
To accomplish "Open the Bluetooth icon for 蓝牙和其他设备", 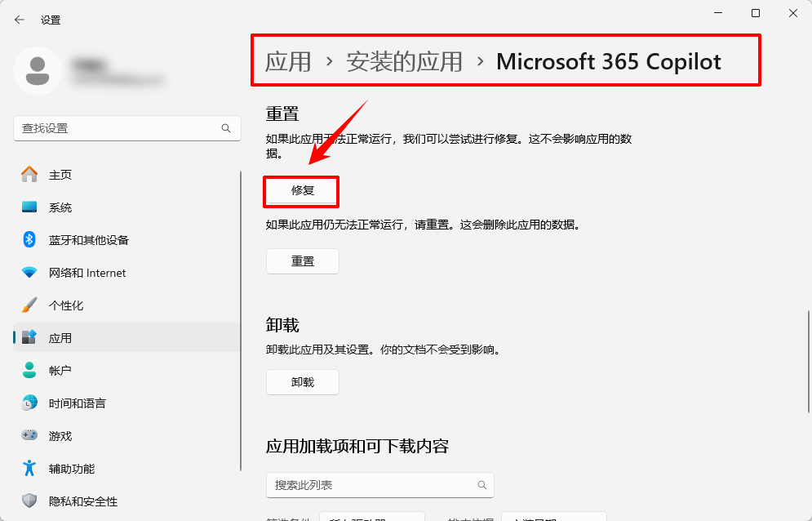I will (x=29, y=239).
